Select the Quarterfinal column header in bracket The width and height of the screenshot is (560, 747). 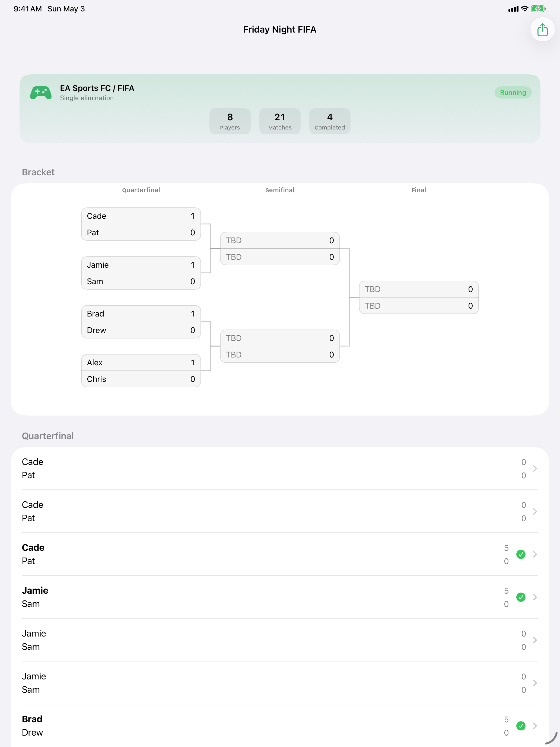pos(141,190)
